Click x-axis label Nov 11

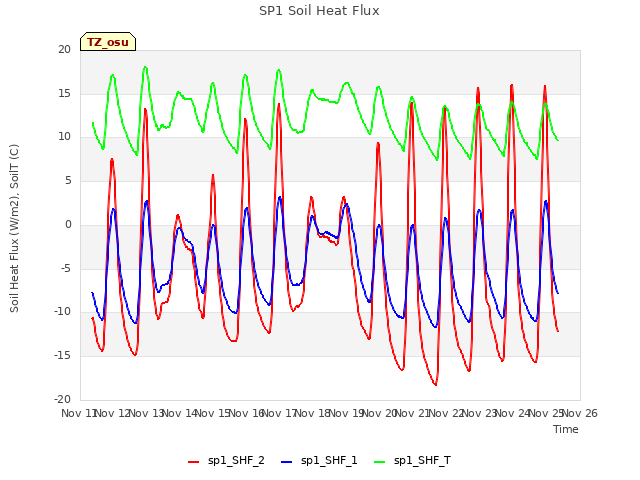pos(79,413)
